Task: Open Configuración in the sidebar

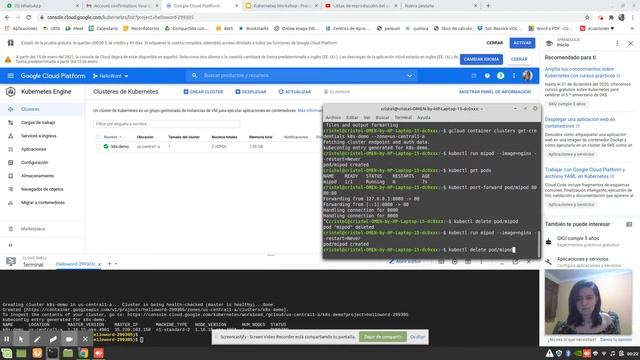Action: (42, 162)
